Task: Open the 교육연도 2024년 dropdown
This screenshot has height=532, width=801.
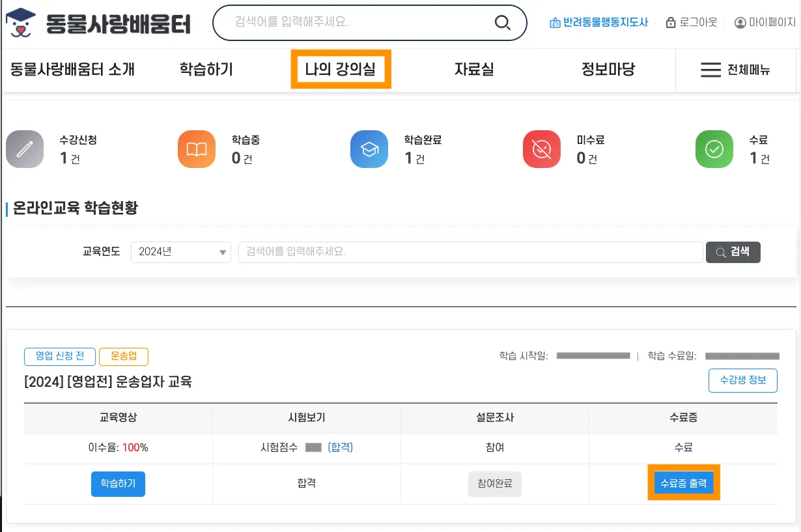Action: (181, 252)
